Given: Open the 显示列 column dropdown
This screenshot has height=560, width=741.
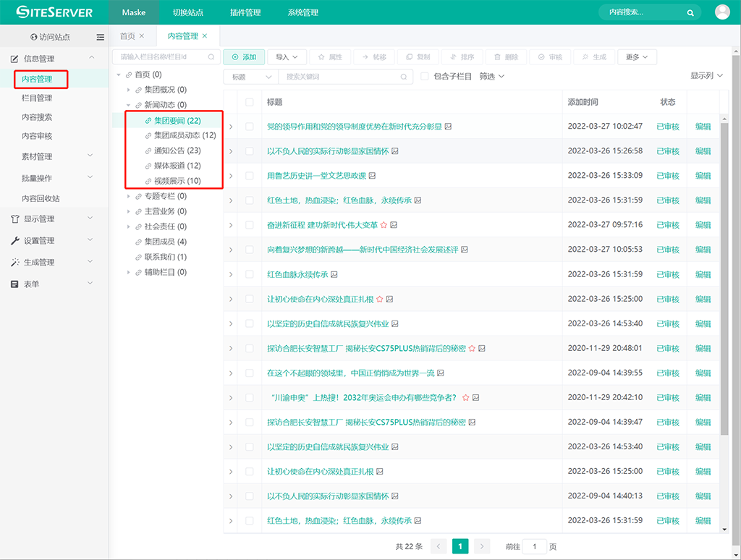Looking at the screenshot, I should pos(706,76).
